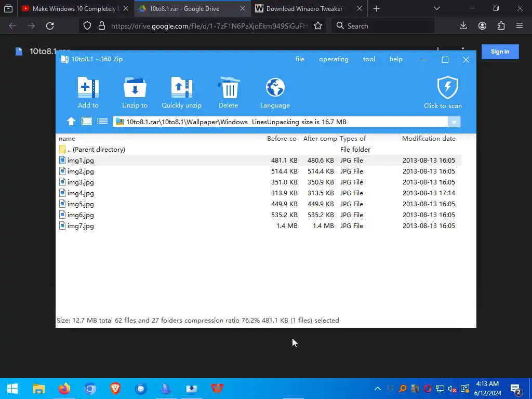The width and height of the screenshot is (532, 399).
Task: Open the notification center icon
Action: click(516, 389)
